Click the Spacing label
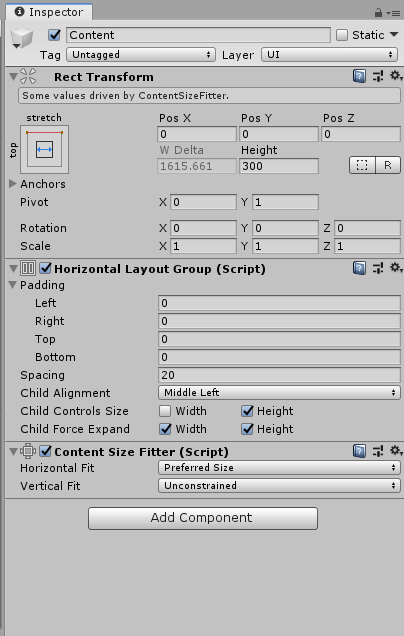This screenshot has width=404, height=636. [43, 375]
